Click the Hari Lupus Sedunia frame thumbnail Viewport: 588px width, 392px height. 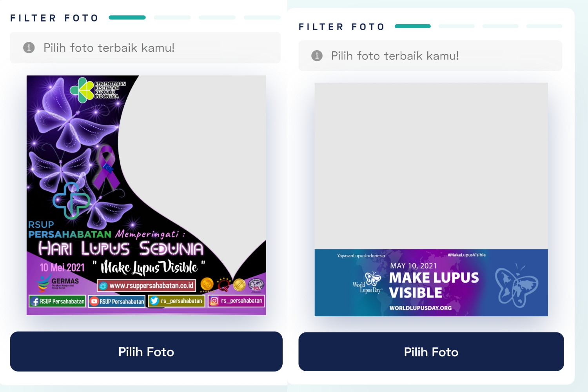click(x=146, y=195)
